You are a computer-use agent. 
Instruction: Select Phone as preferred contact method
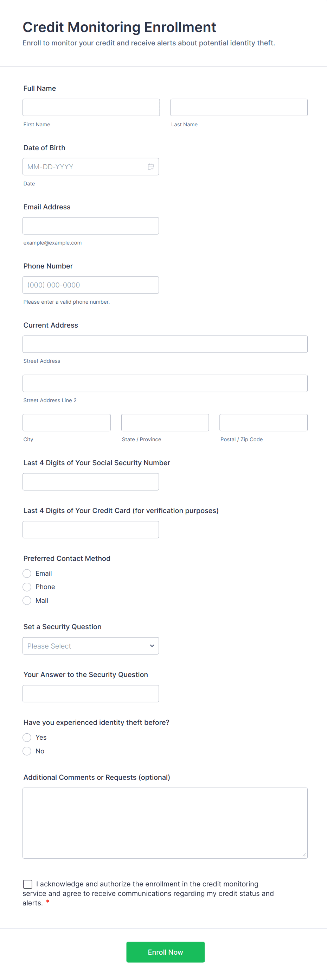tap(27, 587)
